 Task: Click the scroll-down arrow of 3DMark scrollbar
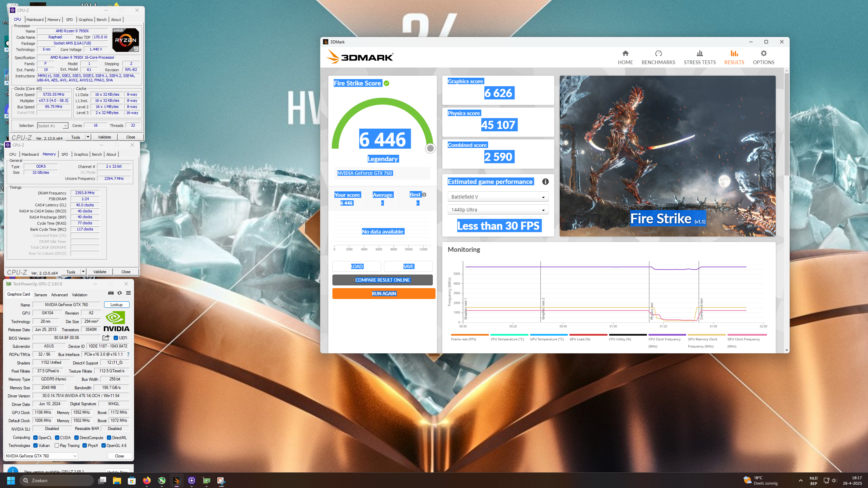click(786, 350)
